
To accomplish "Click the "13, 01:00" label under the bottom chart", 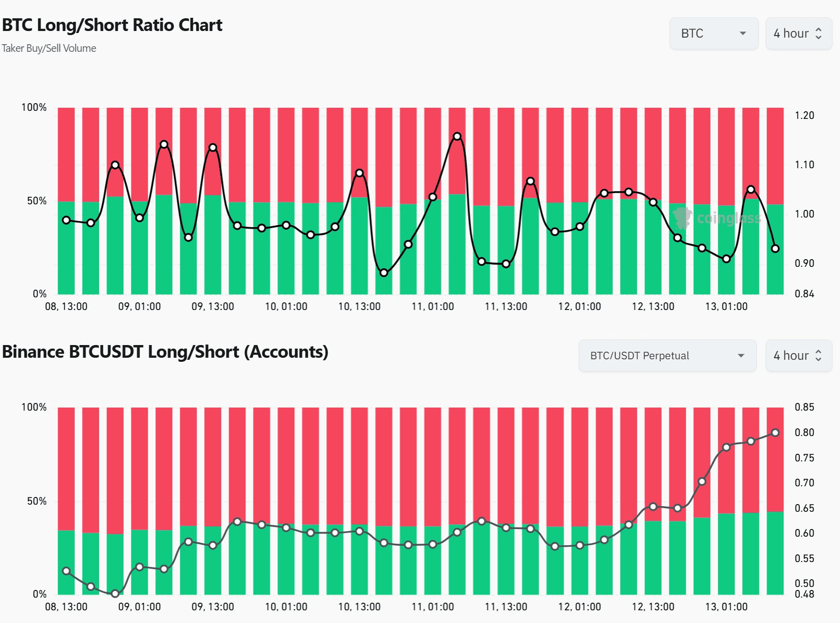I will click(726, 607).
